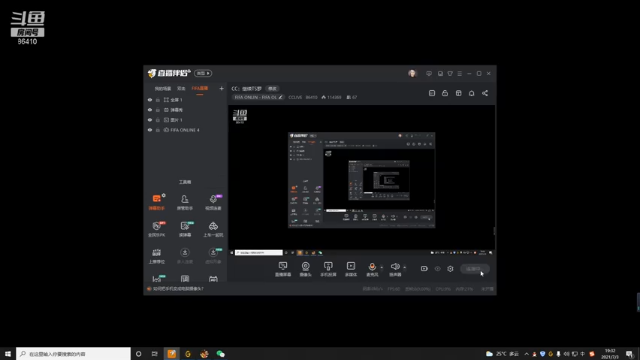The height and width of the screenshot is (360, 640).
Task: Open the danmaku assistant tool with orange icon
Action: click(x=156, y=202)
